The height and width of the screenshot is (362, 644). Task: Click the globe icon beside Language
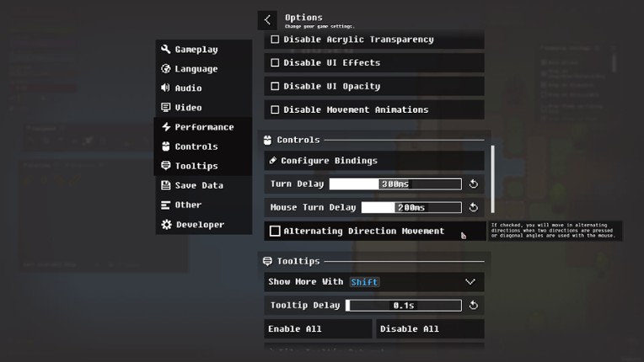[x=165, y=68]
